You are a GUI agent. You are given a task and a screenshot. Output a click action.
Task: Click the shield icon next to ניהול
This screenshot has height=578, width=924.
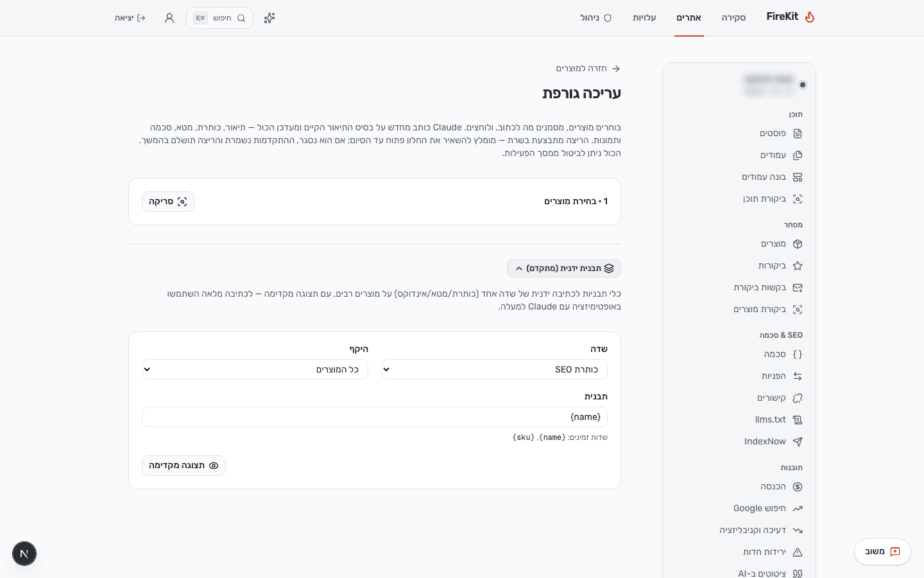point(608,18)
